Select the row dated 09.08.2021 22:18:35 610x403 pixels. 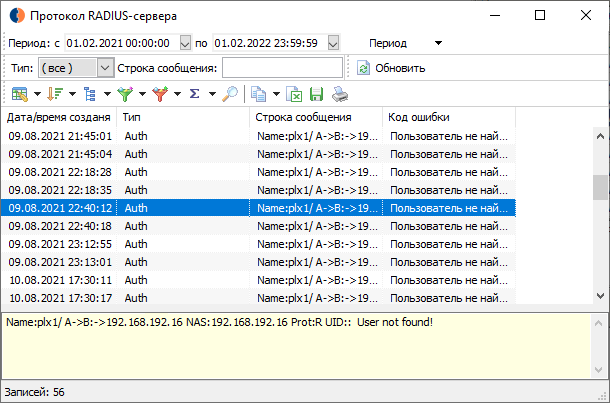(258, 190)
